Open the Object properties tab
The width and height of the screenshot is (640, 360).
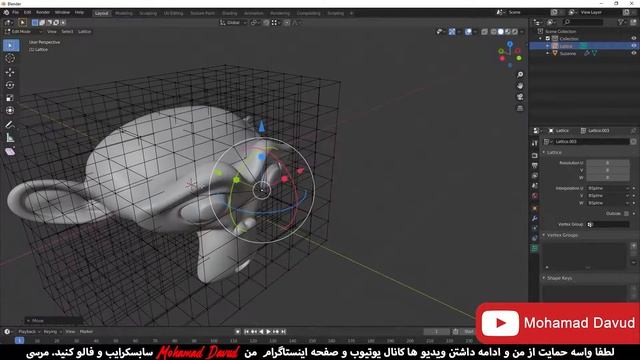point(535,208)
